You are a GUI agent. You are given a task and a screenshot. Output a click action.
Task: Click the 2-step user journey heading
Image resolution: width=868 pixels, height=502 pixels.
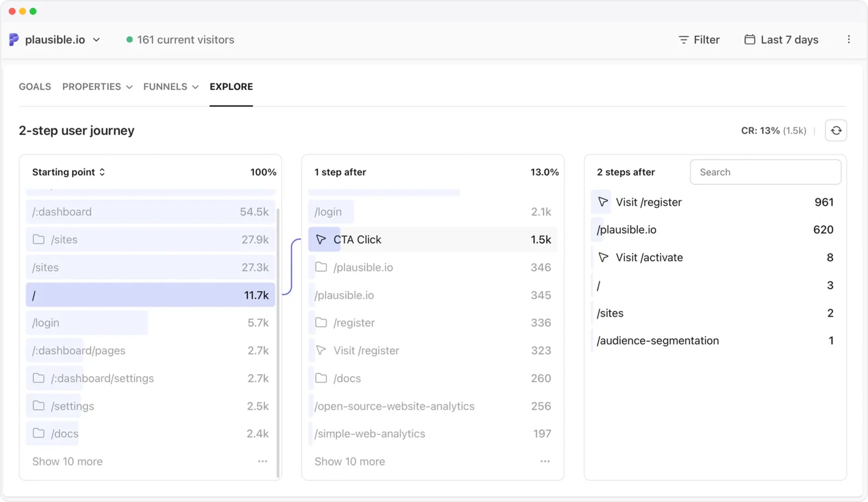pyautogui.click(x=76, y=131)
